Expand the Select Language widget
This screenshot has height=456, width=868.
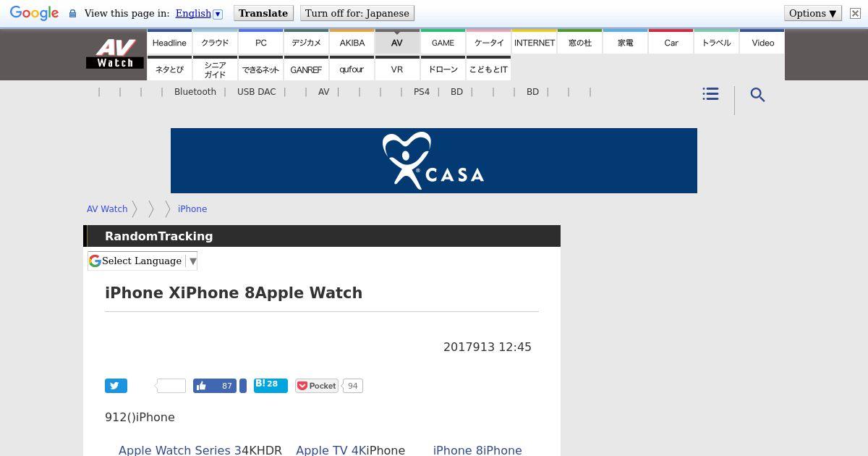142,261
